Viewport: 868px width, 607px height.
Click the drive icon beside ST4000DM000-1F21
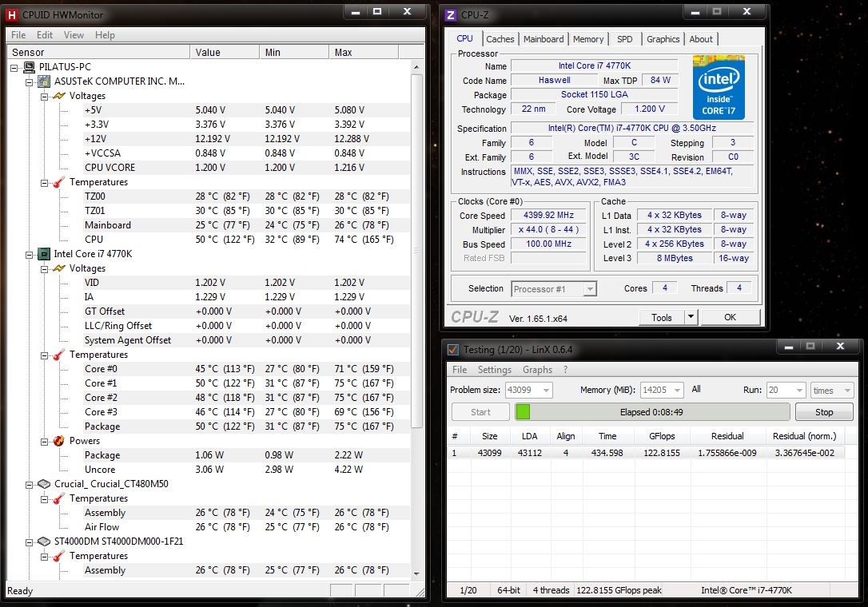pos(44,542)
